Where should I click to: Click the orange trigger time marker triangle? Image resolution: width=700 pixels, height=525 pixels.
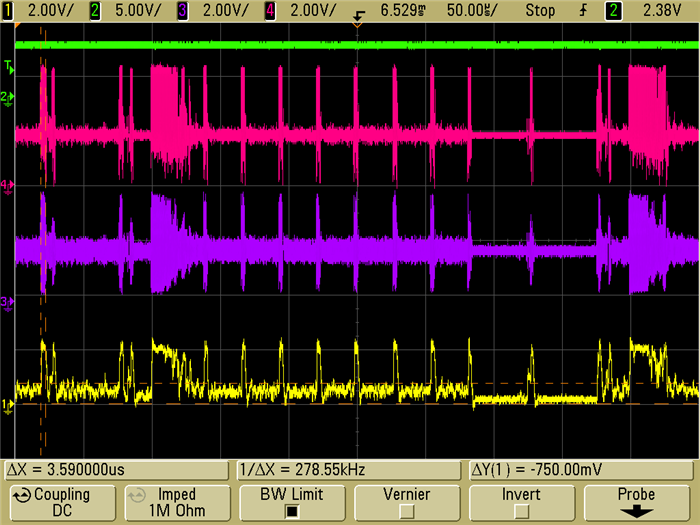point(357,25)
